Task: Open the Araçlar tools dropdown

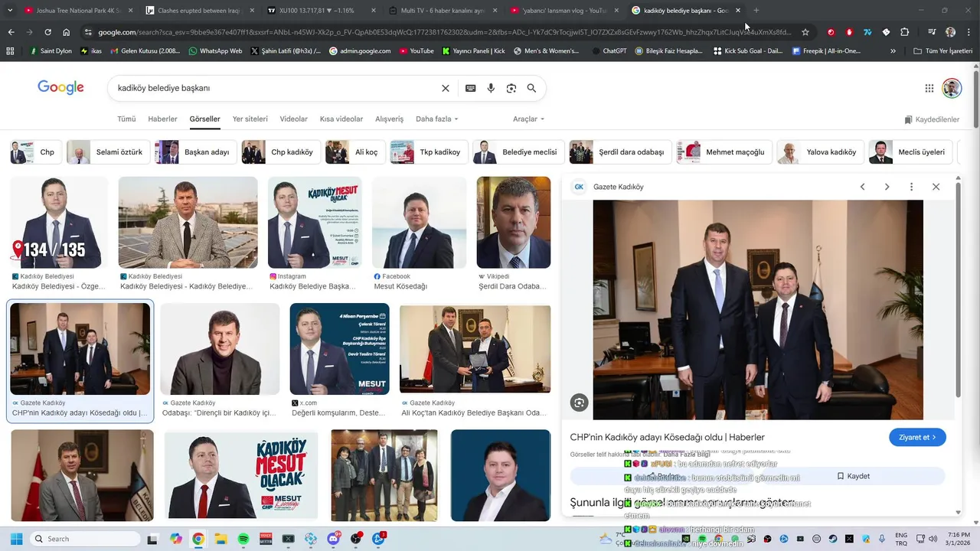Action: [529, 119]
